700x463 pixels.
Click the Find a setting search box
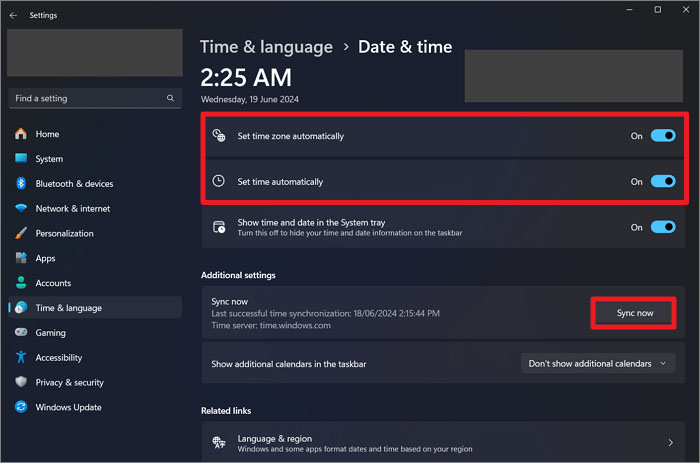[90, 98]
